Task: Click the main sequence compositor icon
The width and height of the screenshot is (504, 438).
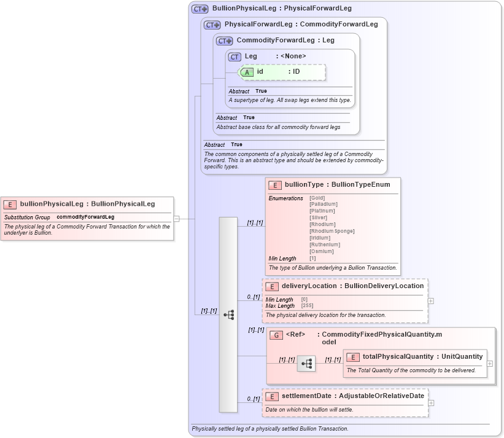Action: [228, 315]
